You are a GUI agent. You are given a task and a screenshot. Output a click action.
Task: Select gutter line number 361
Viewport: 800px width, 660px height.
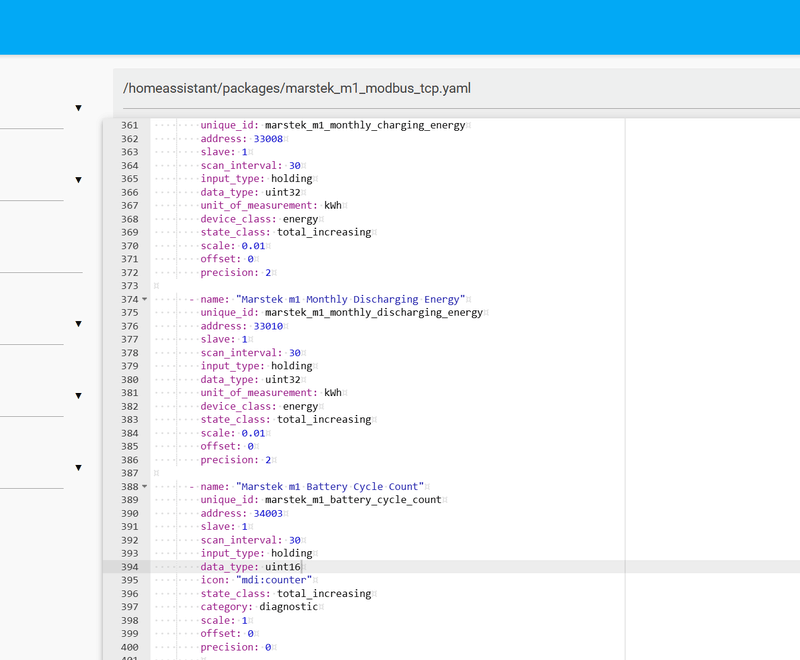tap(130, 125)
